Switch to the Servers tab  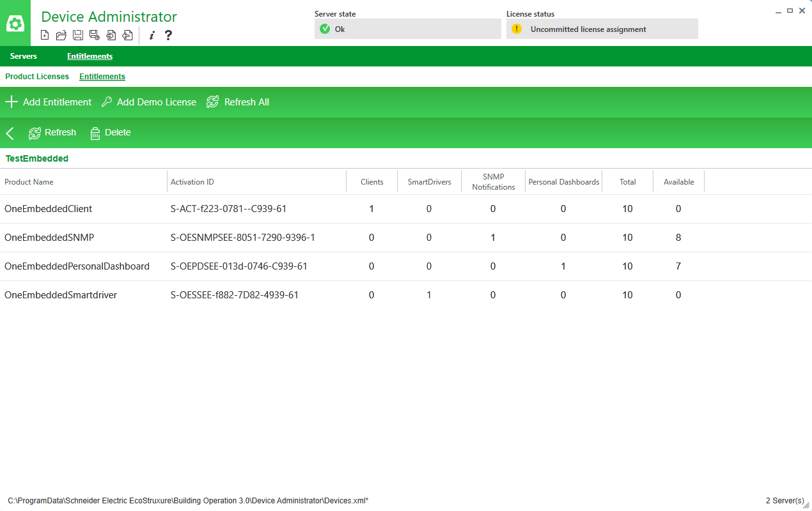point(24,56)
